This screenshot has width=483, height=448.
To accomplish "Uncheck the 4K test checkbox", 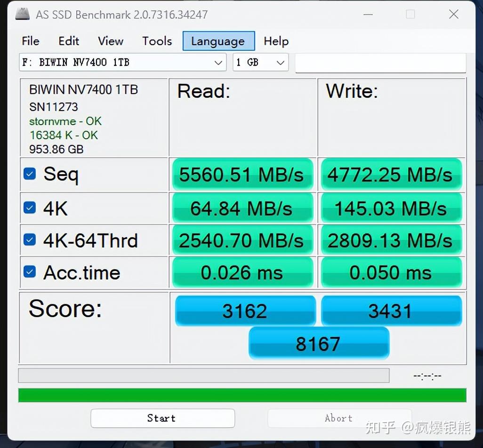I will 30,208.
